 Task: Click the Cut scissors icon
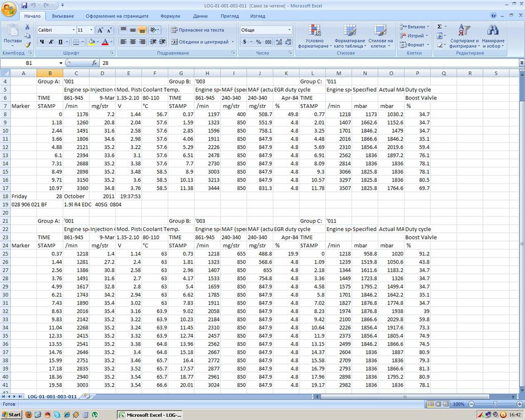tap(28, 27)
